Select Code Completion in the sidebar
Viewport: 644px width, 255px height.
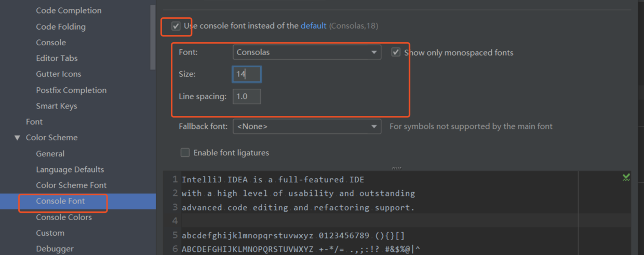69,10
